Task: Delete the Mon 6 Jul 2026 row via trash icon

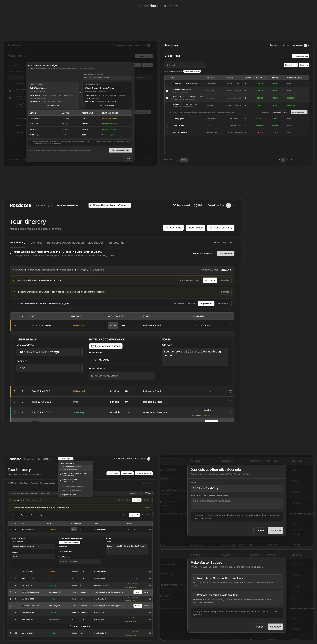Action: [150, 633]
